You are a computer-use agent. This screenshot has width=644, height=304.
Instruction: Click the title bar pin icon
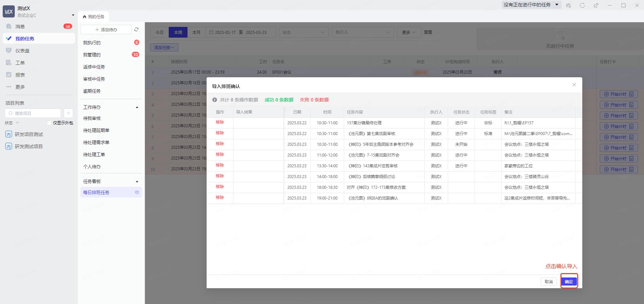coord(596,5)
